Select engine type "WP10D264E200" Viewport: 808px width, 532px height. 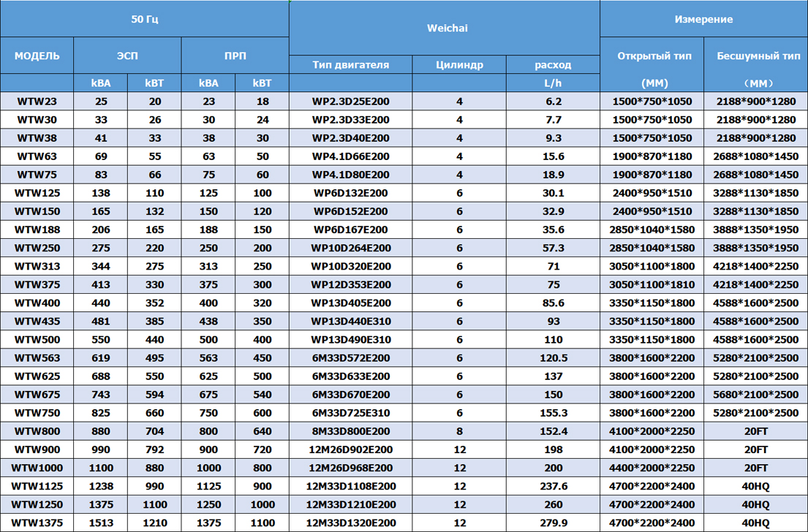[x=350, y=248]
